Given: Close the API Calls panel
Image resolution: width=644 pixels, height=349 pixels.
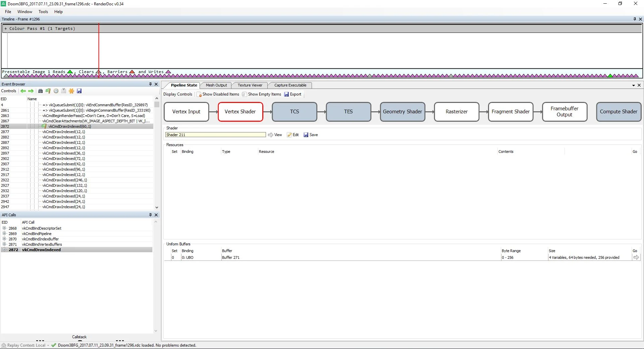Looking at the screenshot, I should [x=156, y=215].
